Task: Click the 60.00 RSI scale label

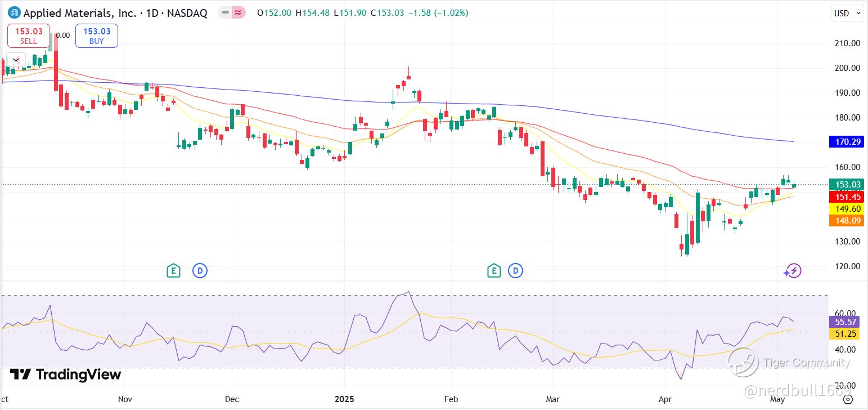Action: pos(846,314)
